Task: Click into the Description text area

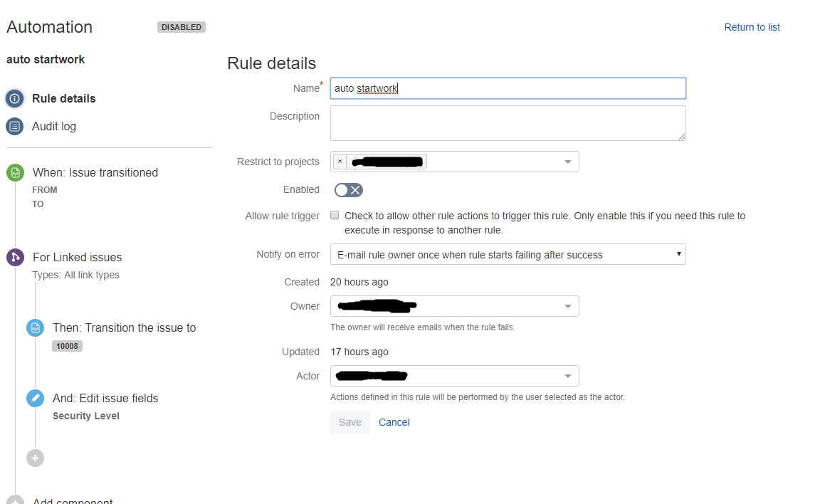Action: point(508,123)
